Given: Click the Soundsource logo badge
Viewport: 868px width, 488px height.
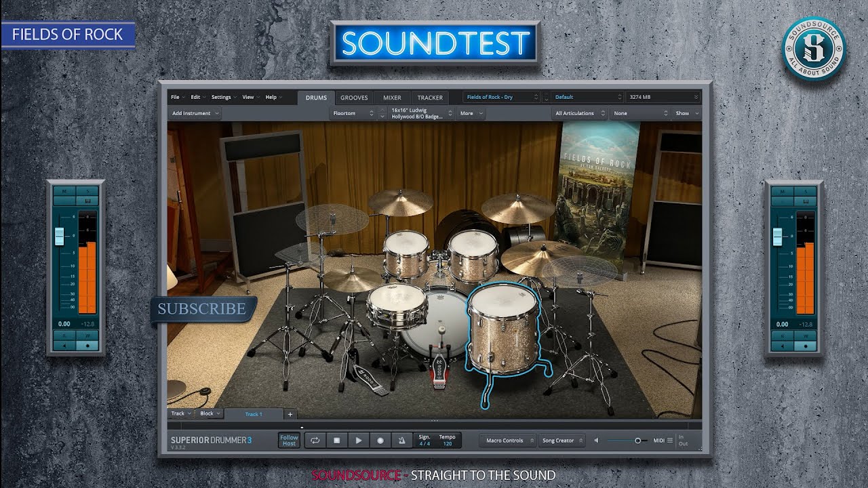Looking at the screenshot, I should 813,49.
